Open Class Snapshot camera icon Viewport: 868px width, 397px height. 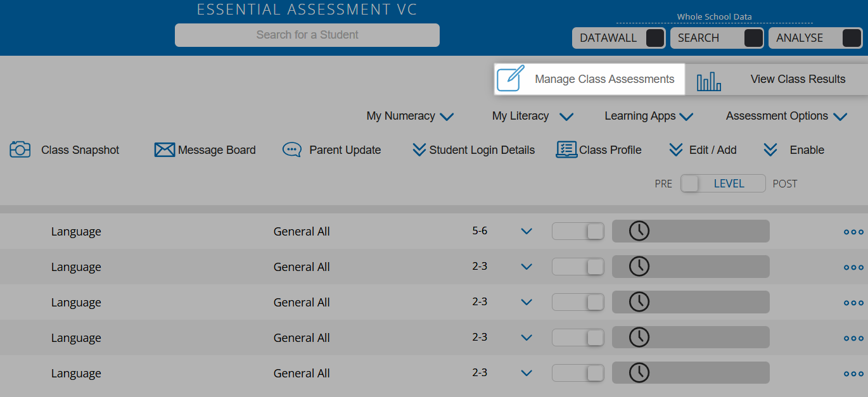[20, 150]
